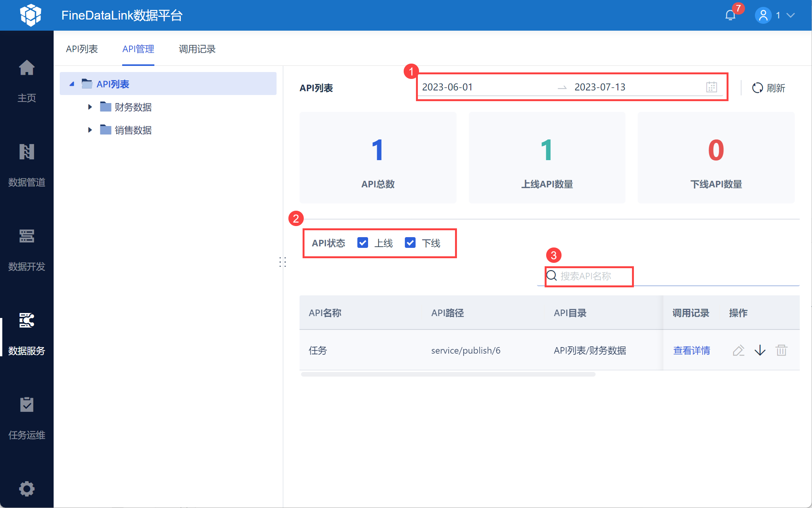Click the API列表/财务数据 directory cell

click(x=590, y=350)
